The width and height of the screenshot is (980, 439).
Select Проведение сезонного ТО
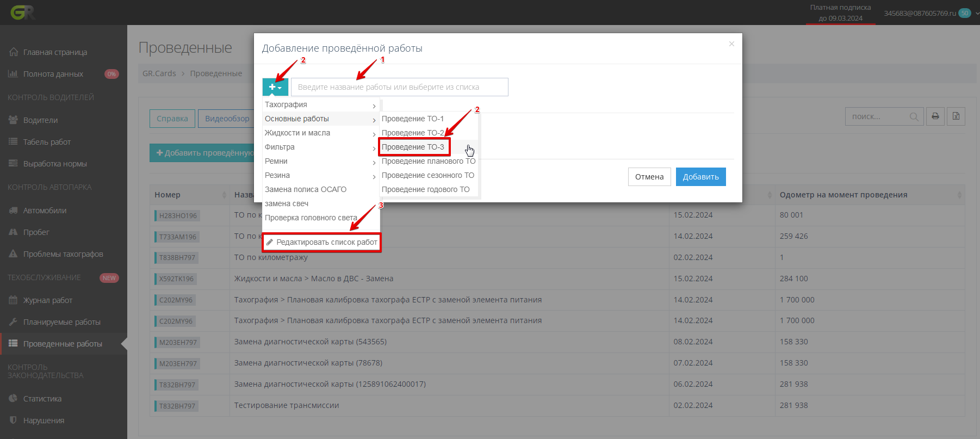click(x=428, y=175)
